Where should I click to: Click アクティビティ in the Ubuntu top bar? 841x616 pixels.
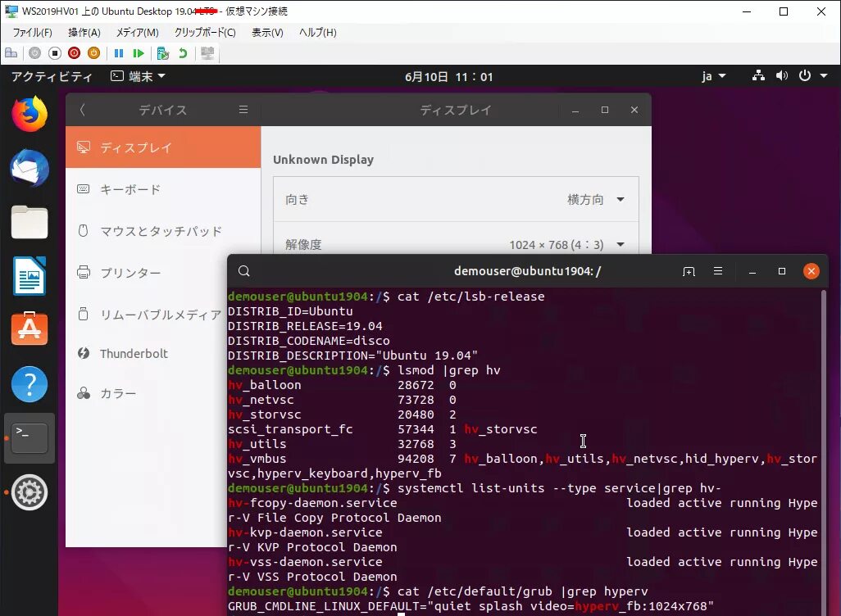tap(52, 77)
